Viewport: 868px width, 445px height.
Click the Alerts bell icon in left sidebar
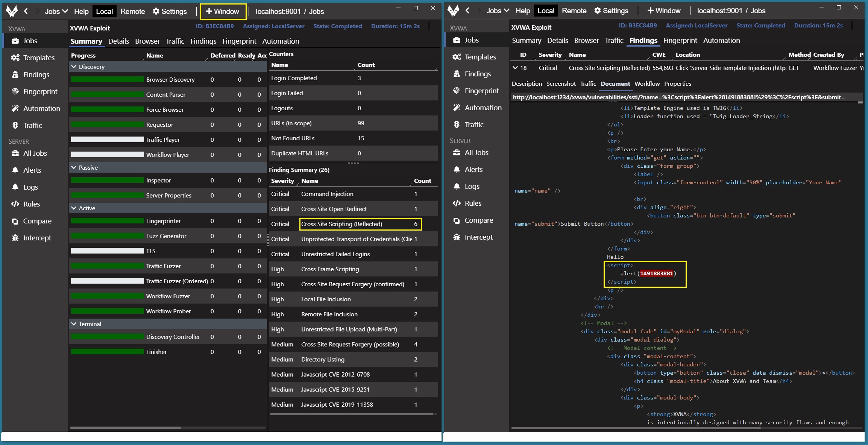click(15, 170)
